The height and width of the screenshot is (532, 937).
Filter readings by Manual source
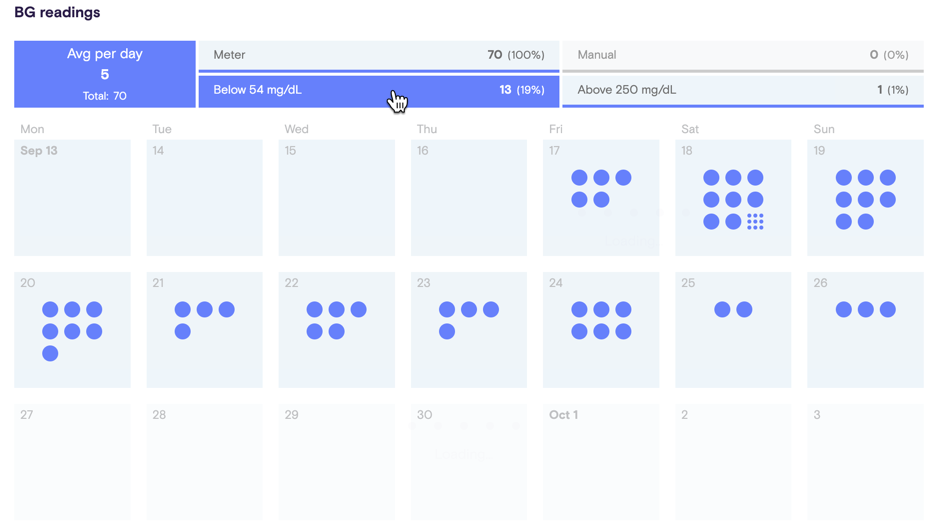(743, 55)
